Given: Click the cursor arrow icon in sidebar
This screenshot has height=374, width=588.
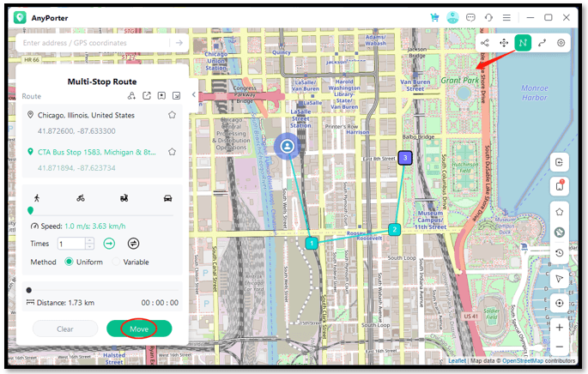Looking at the screenshot, I should pos(560,279).
